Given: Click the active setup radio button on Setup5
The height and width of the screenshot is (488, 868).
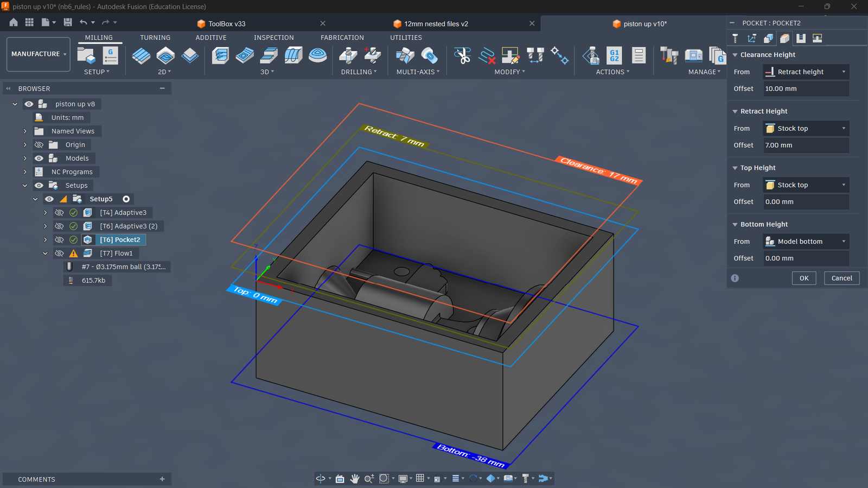Looking at the screenshot, I should 126,199.
